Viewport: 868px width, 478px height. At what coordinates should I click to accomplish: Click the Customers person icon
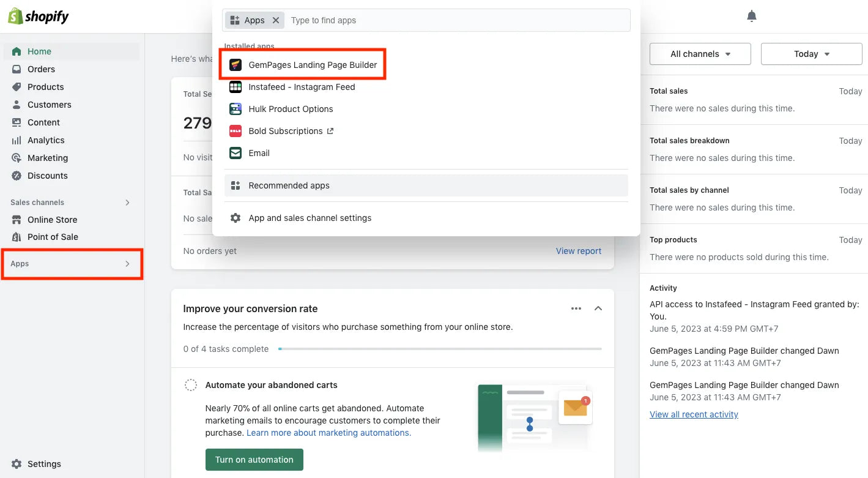17,105
